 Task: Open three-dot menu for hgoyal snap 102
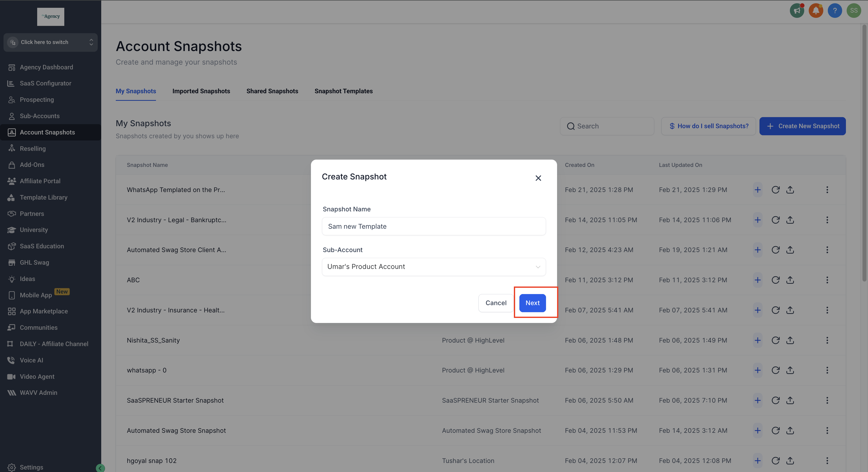coord(827,460)
